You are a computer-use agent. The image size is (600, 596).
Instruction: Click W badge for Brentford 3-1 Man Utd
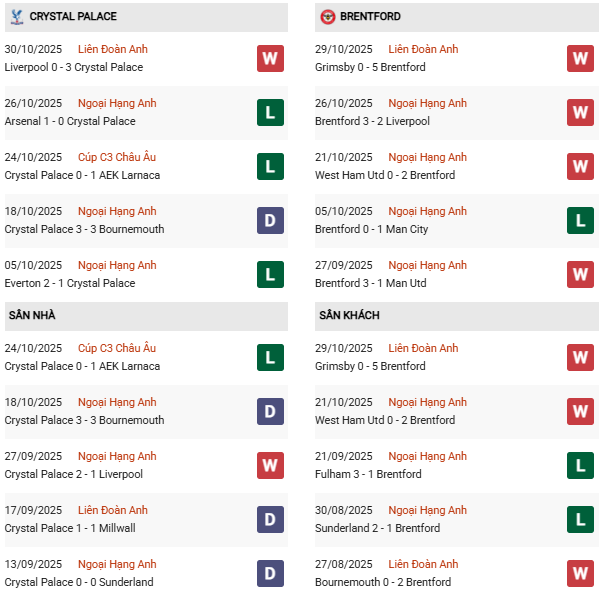581,274
